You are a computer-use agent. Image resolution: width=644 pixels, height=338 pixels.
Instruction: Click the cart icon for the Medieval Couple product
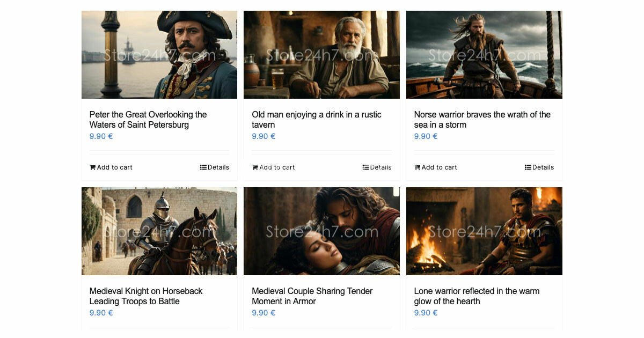(255, 337)
